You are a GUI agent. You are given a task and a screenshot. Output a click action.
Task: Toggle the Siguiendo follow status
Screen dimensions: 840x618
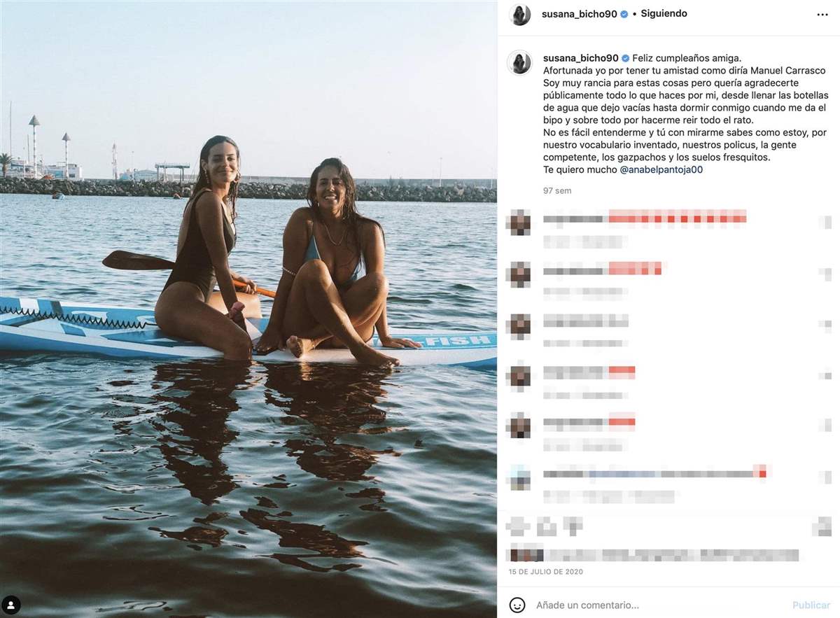pos(664,14)
